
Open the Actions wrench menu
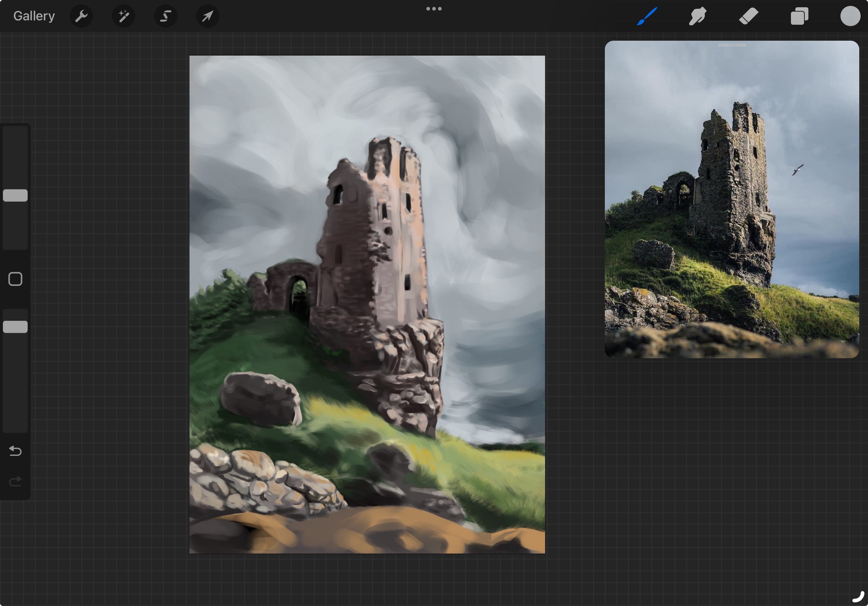(x=81, y=16)
